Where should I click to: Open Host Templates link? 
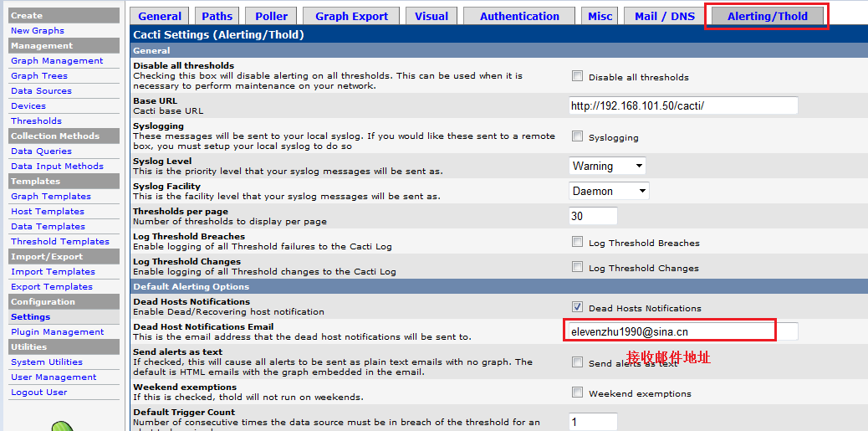pyautogui.click(x=48, y=211)
